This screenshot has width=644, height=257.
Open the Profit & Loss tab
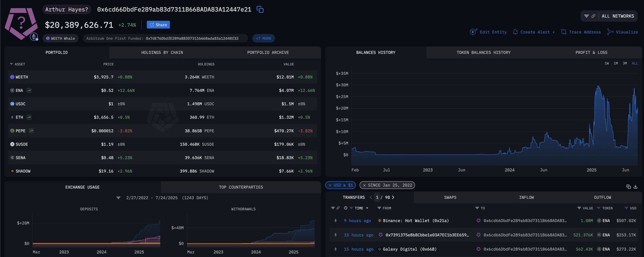tap(591, 52)
